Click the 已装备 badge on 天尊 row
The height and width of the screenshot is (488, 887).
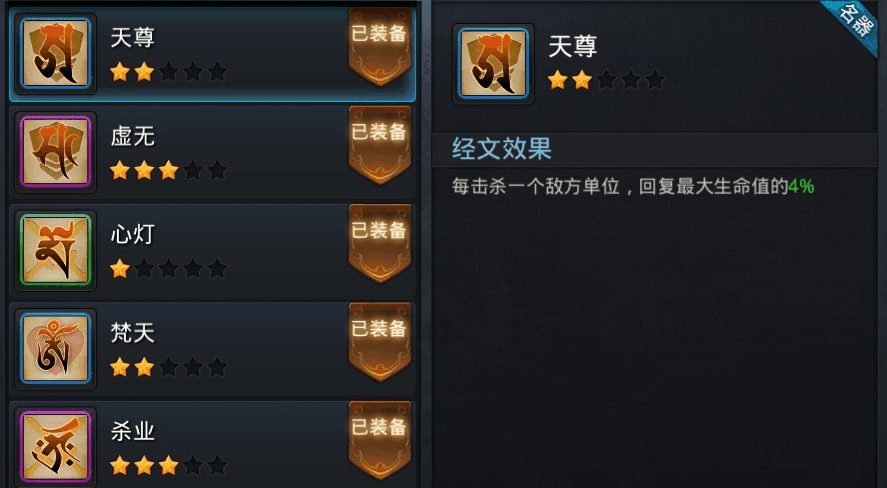[380, 46]
